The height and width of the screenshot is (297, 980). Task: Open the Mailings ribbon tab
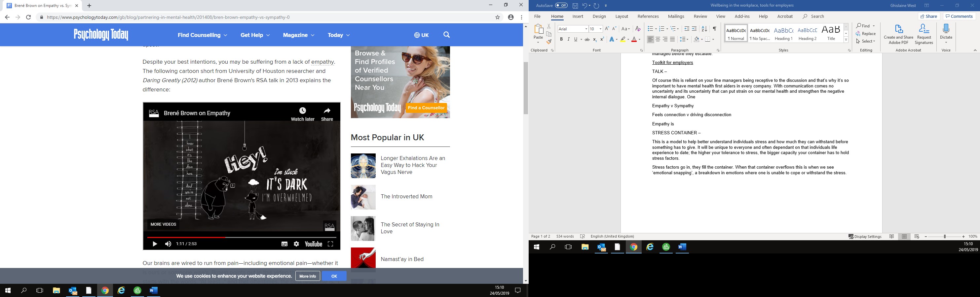pos(676,16)
